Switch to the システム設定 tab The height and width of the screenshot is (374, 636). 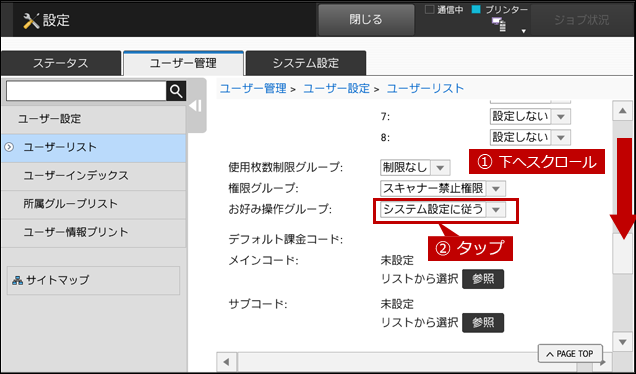coord(306,63)
